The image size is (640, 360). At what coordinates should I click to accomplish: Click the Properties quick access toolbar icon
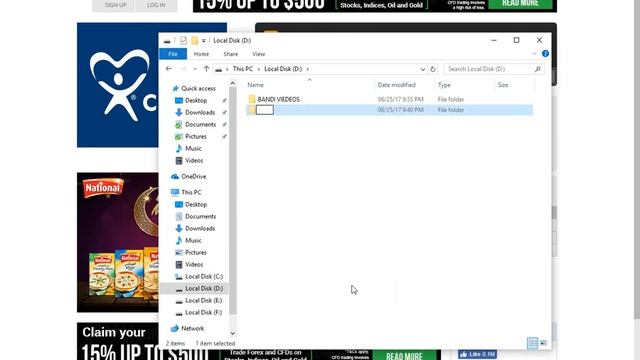[183, 40]
